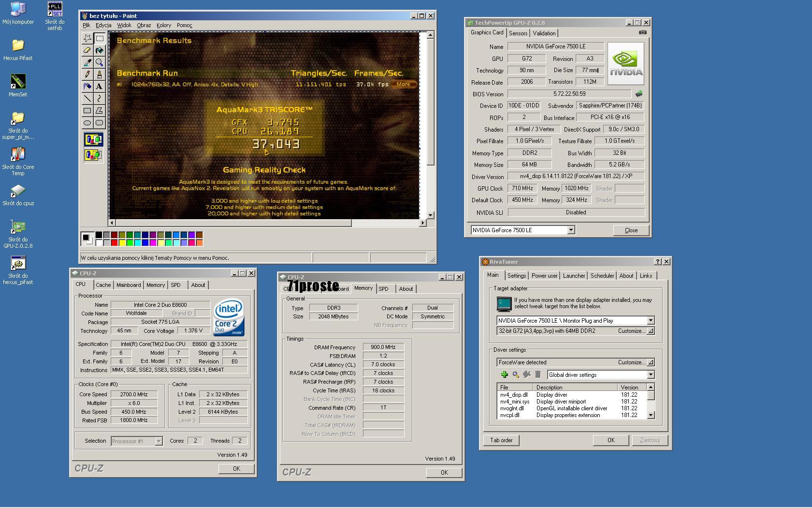812x508 pixels.
Task: Click the magnifier icon in RivaTuner driver settings
Action: (516, 374)
